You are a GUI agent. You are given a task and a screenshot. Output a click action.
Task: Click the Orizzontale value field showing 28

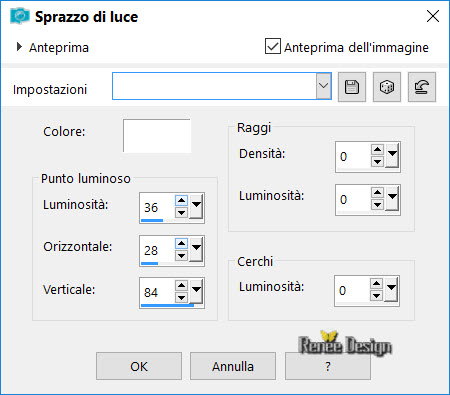[157, 250]
